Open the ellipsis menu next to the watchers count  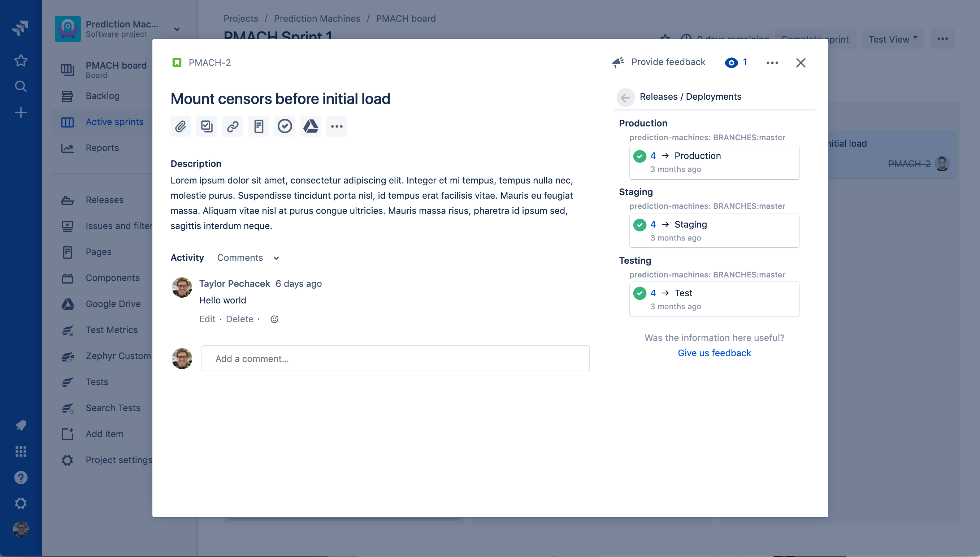click(x=772, y=63)
